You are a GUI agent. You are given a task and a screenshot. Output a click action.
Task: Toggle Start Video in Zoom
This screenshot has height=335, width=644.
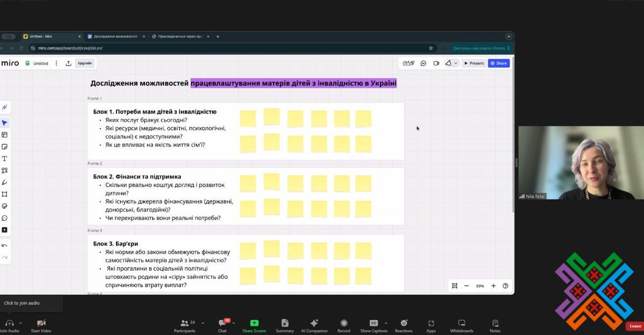point(41,323)
